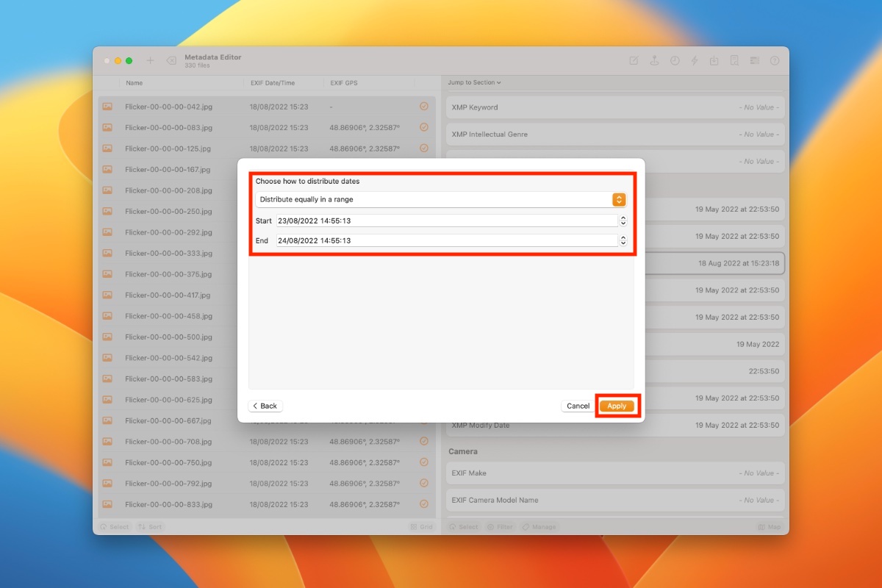Click image icon of Flicker-00-00-00-125.jpg
The width and height of the screenshot is (882, 588).
click(x=107, y=148)
